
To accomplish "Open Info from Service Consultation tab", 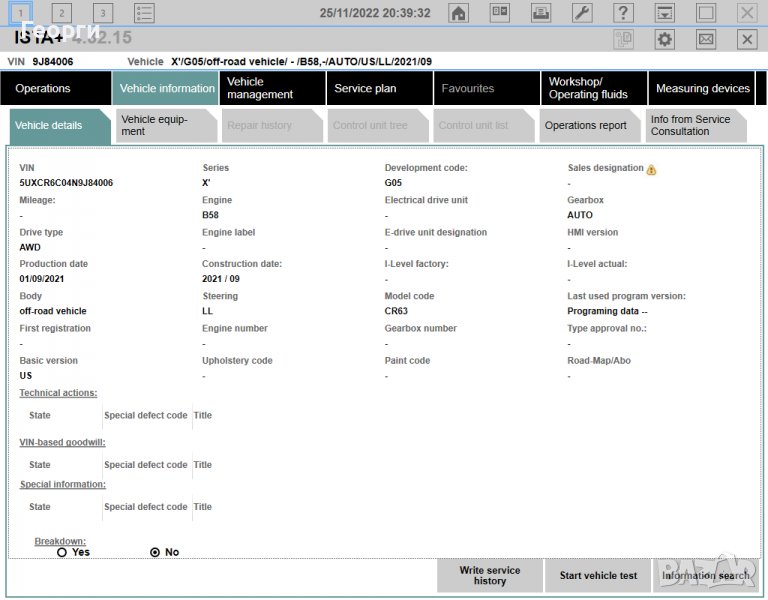I will 694,125.
